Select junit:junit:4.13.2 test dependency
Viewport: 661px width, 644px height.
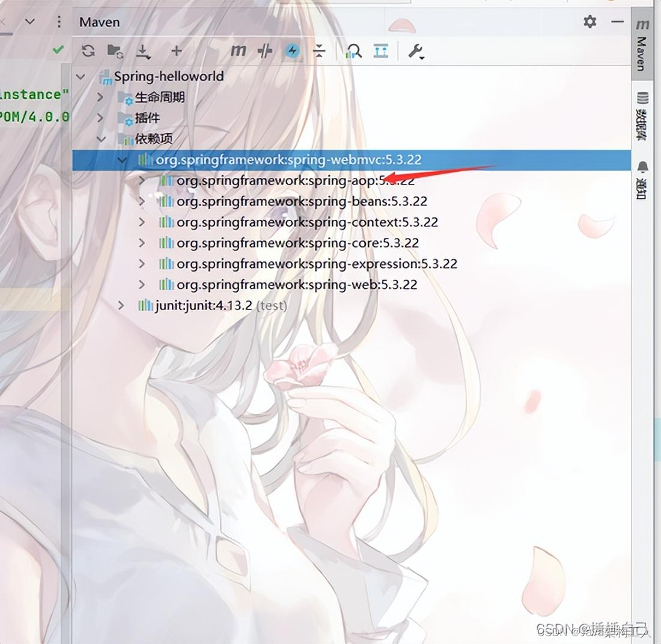coord(198,305)
